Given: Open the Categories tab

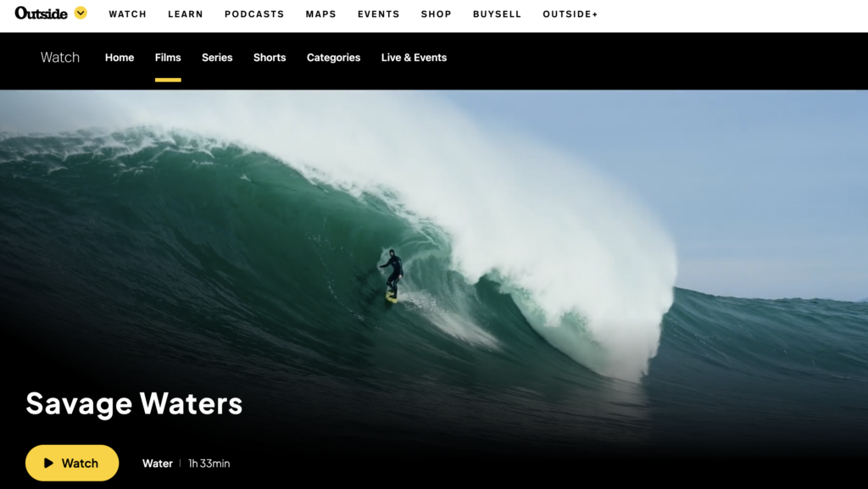Looking at the screenshot, I should coord(333,58).
